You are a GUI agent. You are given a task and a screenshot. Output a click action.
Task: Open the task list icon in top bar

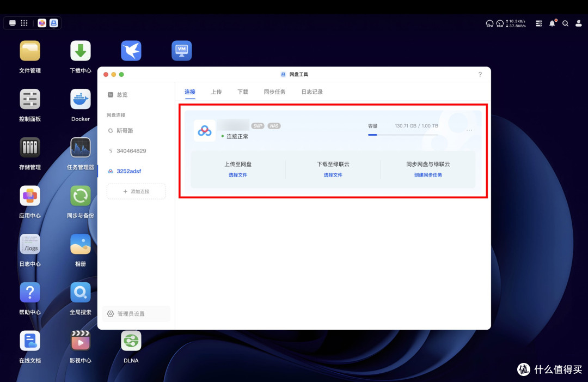click(539, 23)
